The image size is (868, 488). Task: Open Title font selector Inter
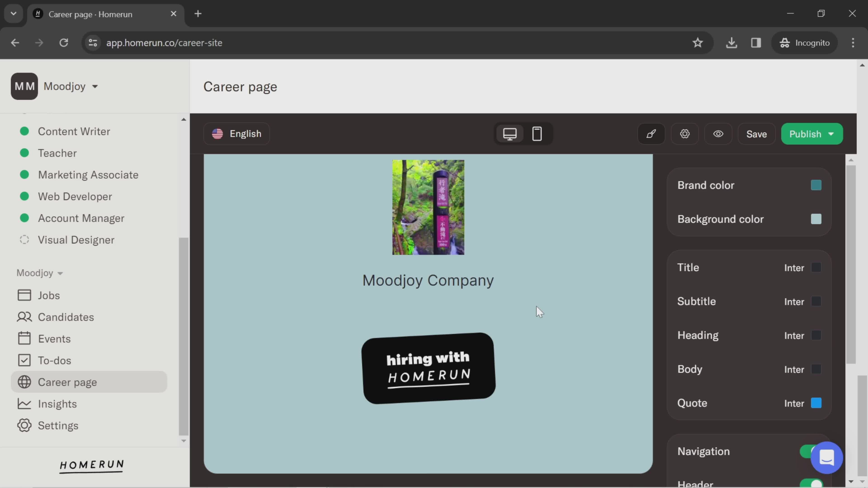794,268
